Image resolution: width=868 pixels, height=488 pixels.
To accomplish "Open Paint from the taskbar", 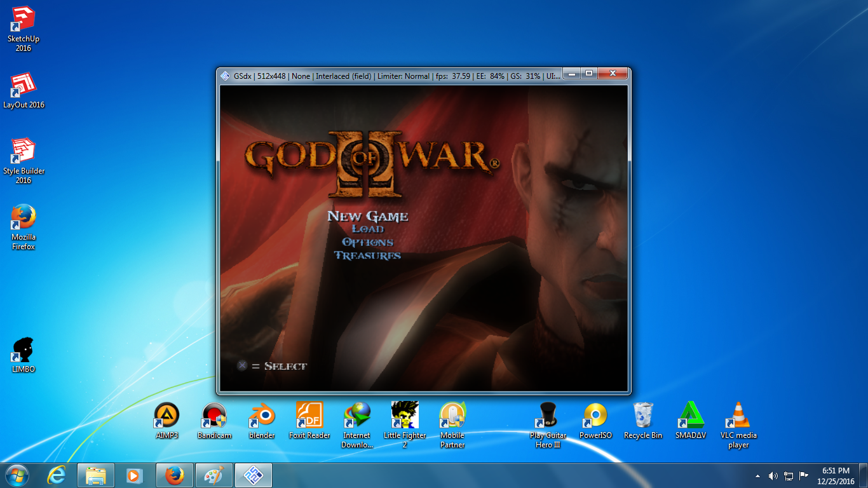I will coord(214,475).
